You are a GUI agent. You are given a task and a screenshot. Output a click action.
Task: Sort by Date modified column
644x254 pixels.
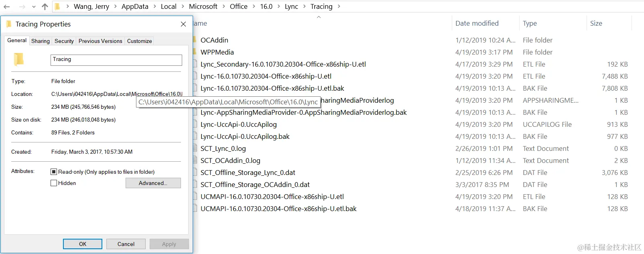pyautogui.click(x=477, y=23)
